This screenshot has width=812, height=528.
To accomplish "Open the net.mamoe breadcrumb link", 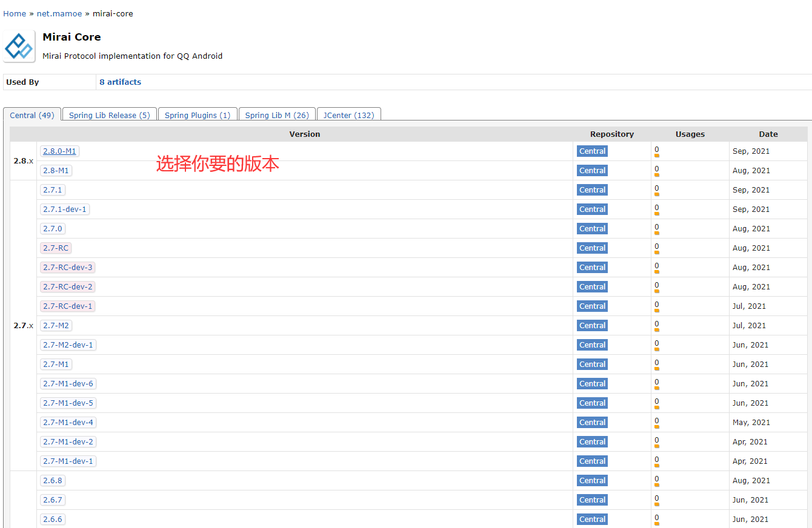I will [59, 13].
